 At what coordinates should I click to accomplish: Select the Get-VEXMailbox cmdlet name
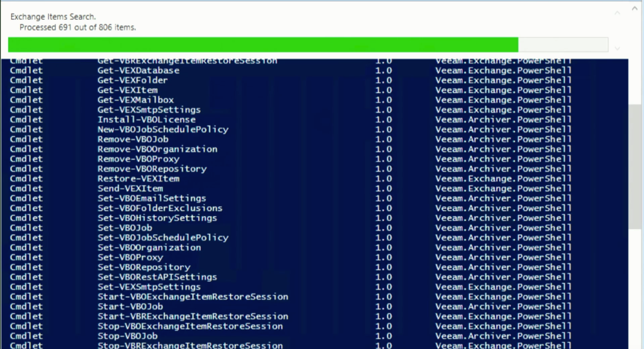coord(135,100)
